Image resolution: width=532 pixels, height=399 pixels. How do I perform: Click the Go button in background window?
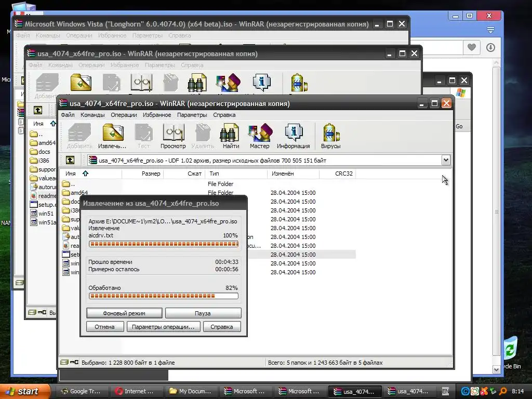click(x=459, y=126)
